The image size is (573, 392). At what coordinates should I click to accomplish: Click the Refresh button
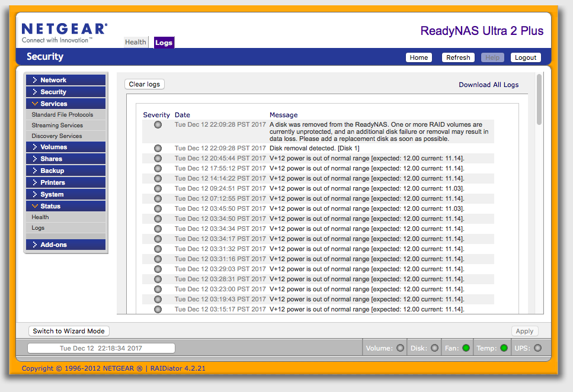click(457, 57)
